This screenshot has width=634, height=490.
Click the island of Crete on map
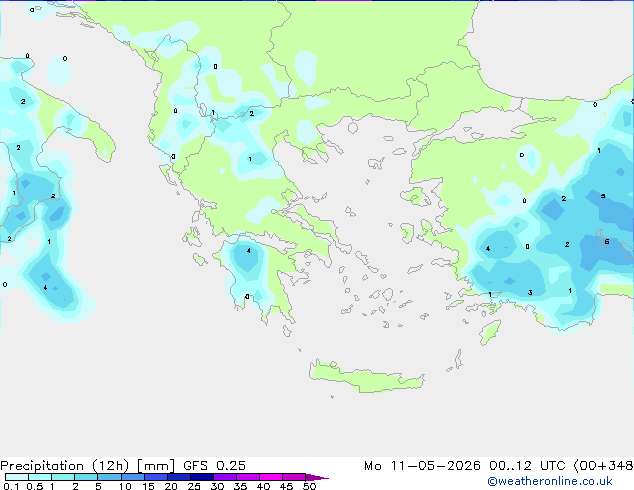366,377
